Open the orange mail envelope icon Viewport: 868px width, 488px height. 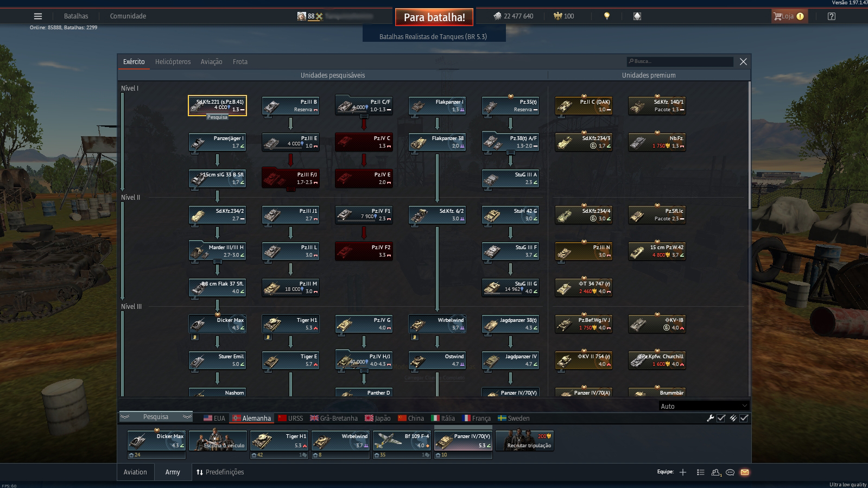pyautogui.click(x=745, y=472)
